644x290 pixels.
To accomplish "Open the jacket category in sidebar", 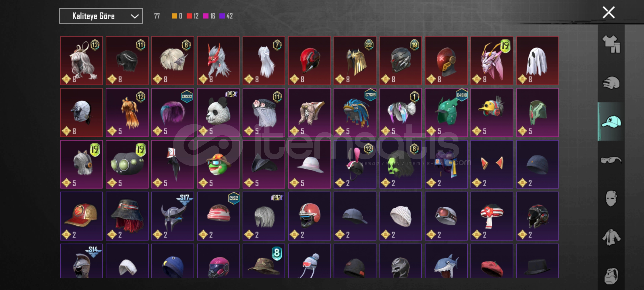I will [611, 237].
